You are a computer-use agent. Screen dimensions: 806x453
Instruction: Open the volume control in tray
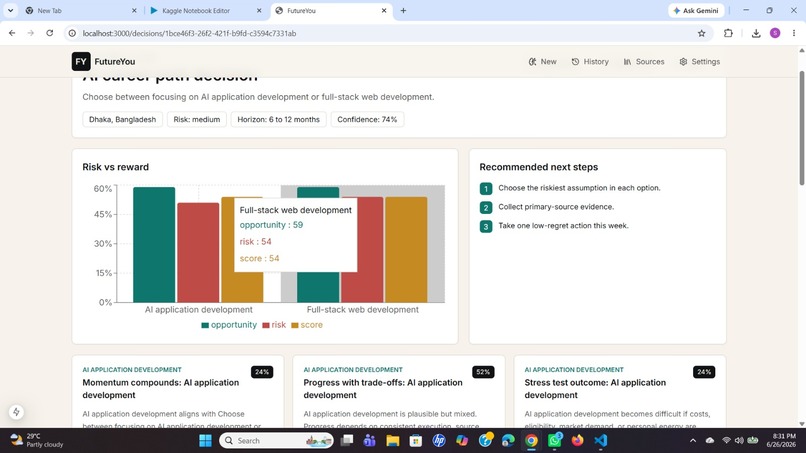(x=739, y=441)
